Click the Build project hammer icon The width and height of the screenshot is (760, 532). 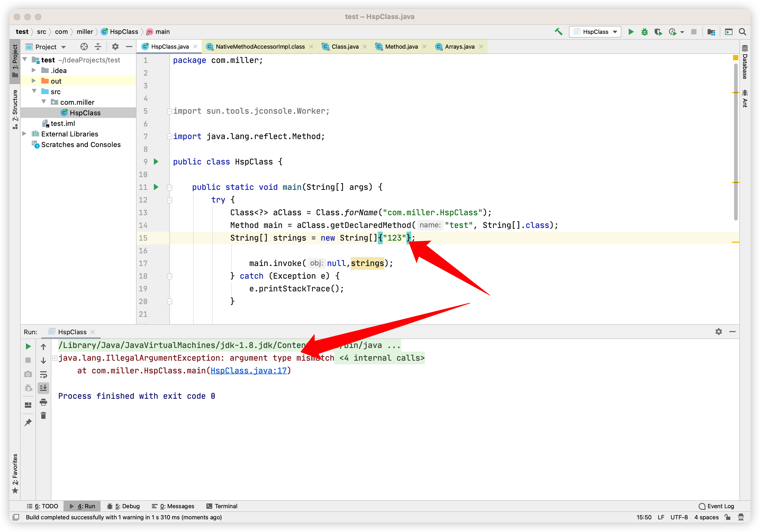[558, 32]
